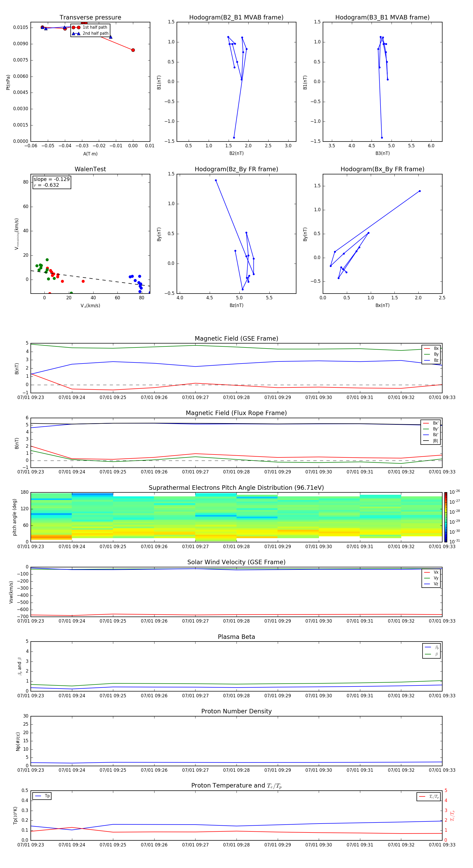Click the β entry in Plasma Beta legend

point(431,654)
